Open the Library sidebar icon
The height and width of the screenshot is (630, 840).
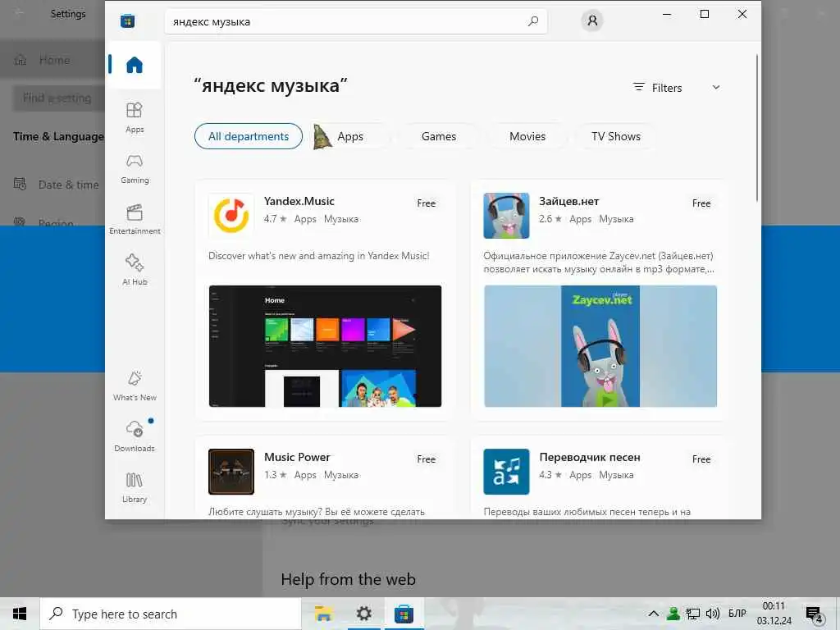pos(135,487)
